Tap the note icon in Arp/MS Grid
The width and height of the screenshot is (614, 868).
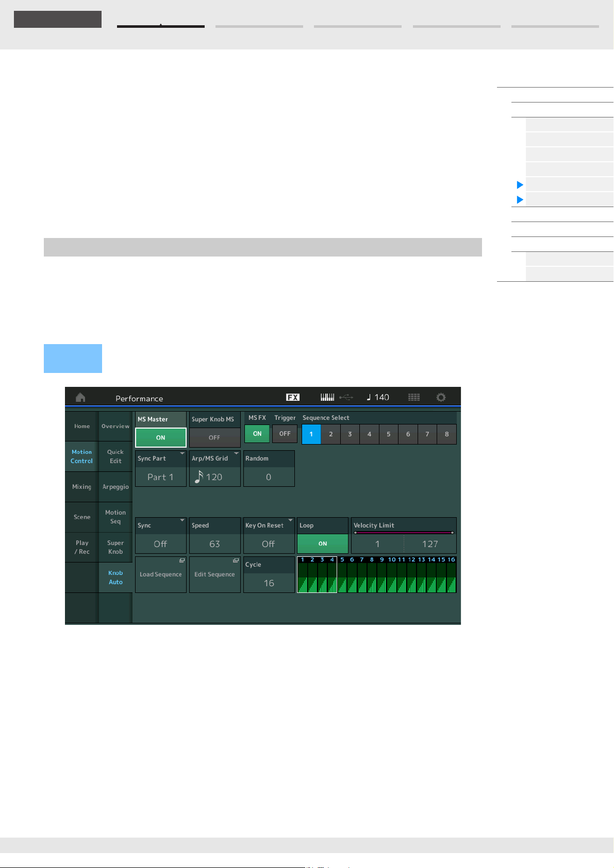click(x=198, y=477)
